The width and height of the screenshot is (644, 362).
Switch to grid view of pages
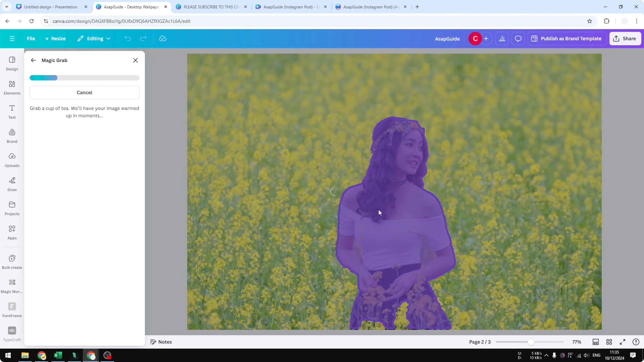pyautogui.click(x=609, y=342)
